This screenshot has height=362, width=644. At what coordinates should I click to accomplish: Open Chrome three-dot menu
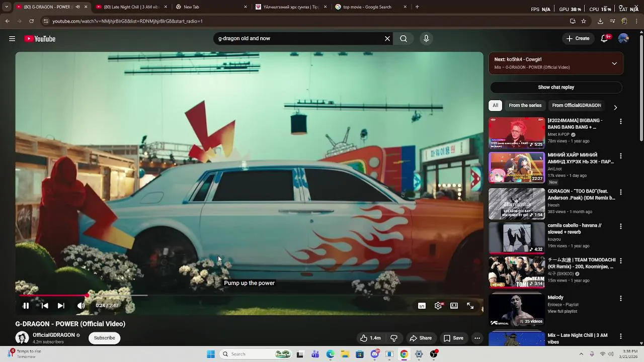tap(637, 21)
